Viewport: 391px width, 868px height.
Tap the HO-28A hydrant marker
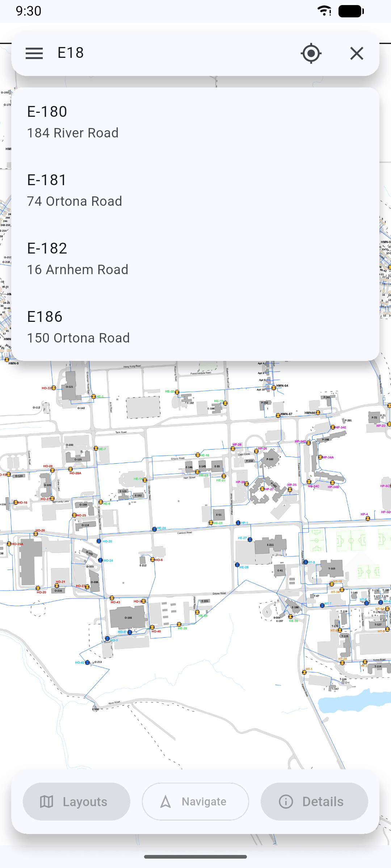coord(71,469)
